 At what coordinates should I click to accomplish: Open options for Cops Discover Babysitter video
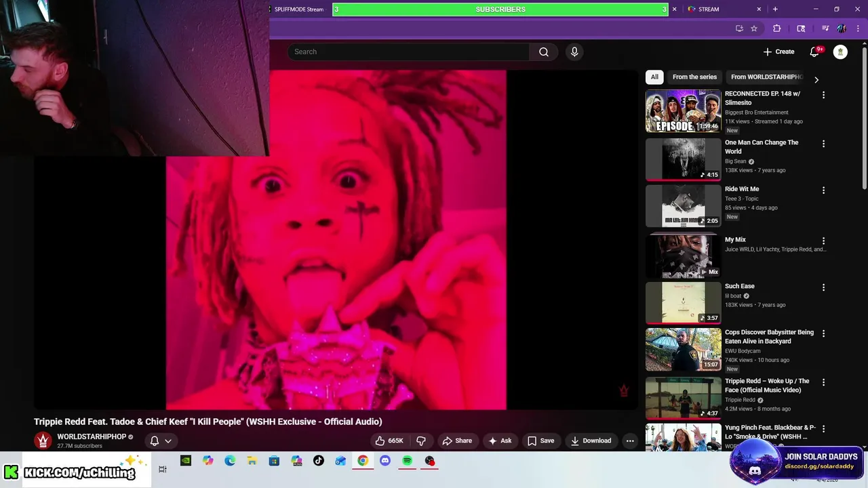point(823,333)
